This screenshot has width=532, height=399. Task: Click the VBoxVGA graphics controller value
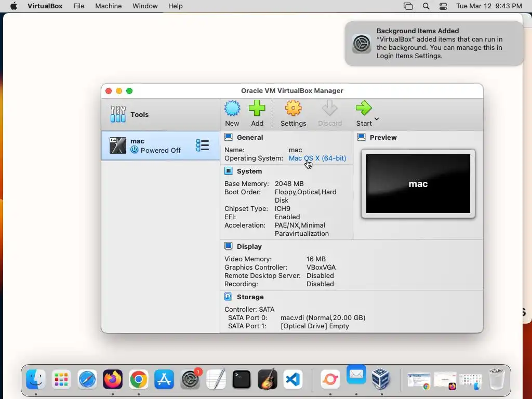tap(321, 268)
